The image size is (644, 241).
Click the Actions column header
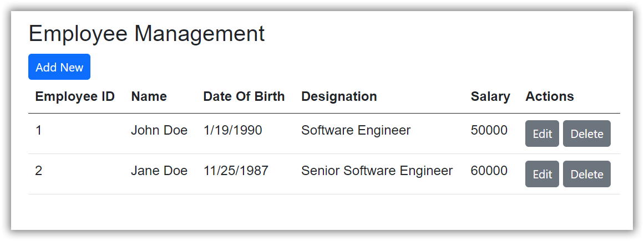(x=549, y=96)
